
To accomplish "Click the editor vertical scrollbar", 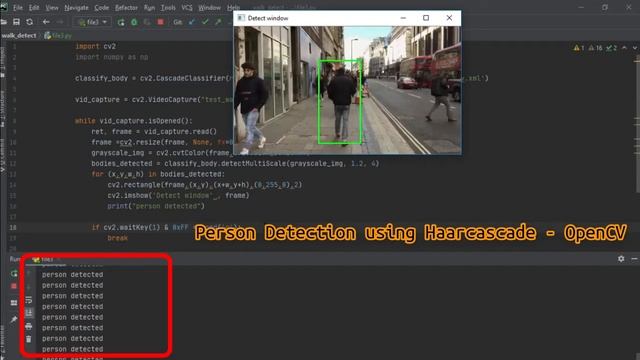I will coord(637,124).
